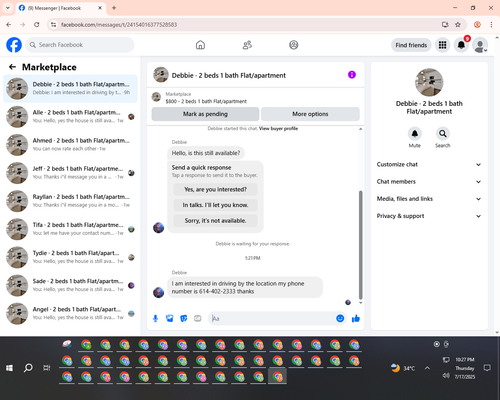Open the Windows Start menu
500x400 pixels.
point(9,368)
